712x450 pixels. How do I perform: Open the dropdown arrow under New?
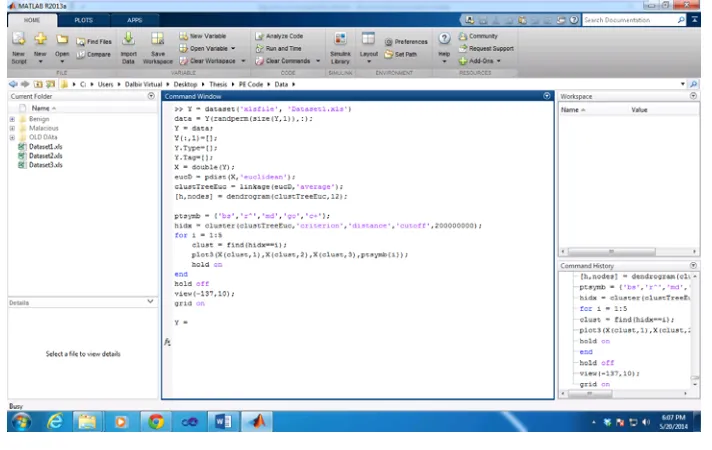[40, 61]
